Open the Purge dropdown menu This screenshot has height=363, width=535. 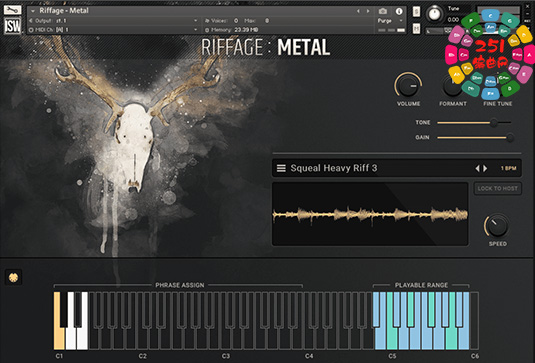[390, 21]
